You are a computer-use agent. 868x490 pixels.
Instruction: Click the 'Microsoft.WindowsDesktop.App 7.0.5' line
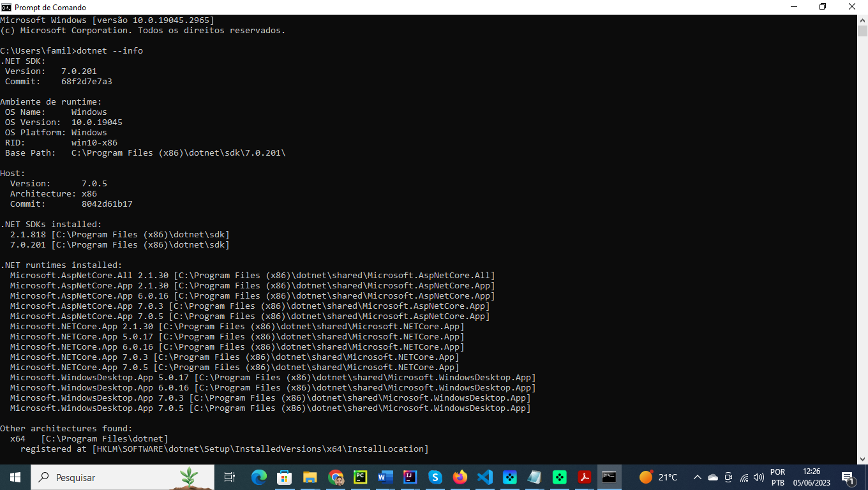[271, 408]
